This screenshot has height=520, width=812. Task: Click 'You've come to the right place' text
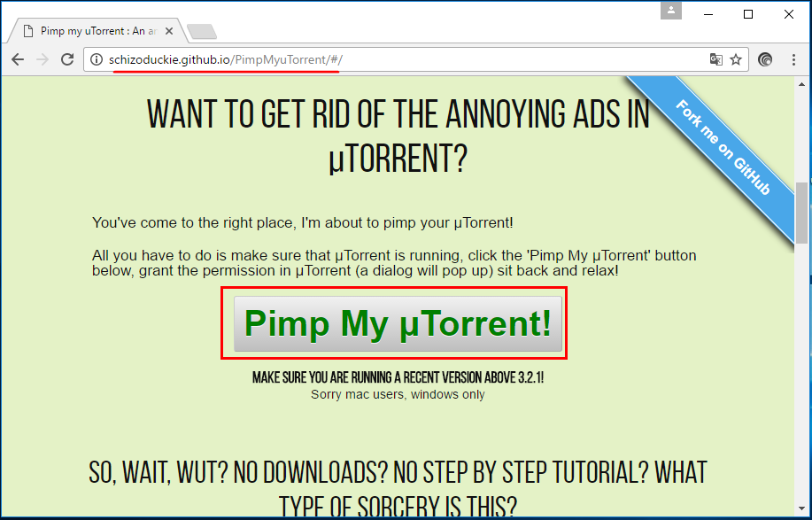tap(303, 223)
